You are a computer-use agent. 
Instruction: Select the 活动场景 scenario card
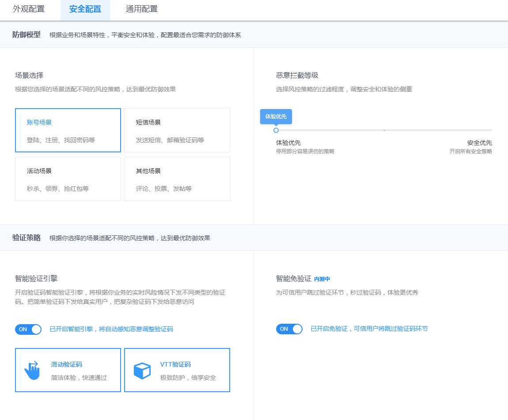click(68, 179)
